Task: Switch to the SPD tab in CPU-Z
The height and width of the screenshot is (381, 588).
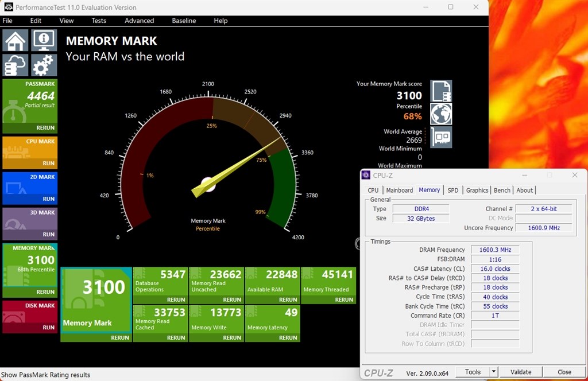Action: point(453,190)
